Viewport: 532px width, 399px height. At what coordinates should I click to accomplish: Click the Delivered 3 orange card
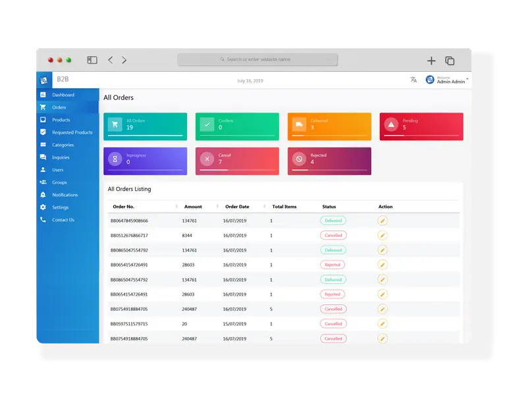coord(329,126)
